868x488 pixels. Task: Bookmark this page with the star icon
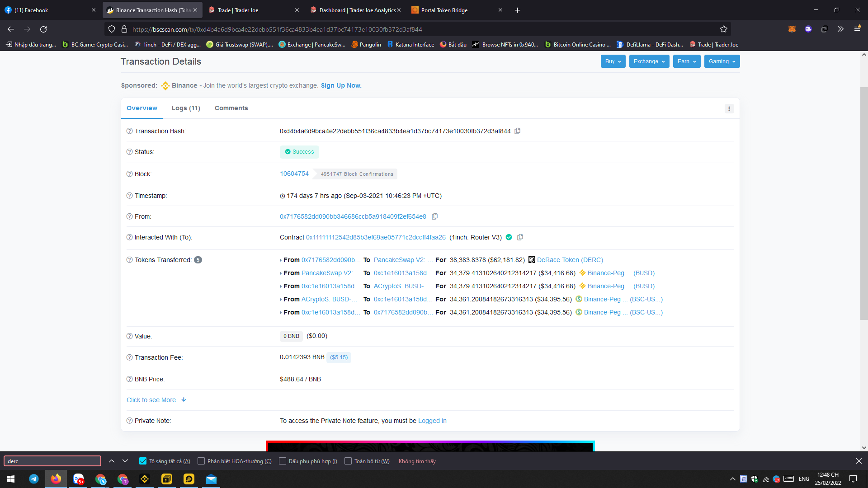pos(723,29)
